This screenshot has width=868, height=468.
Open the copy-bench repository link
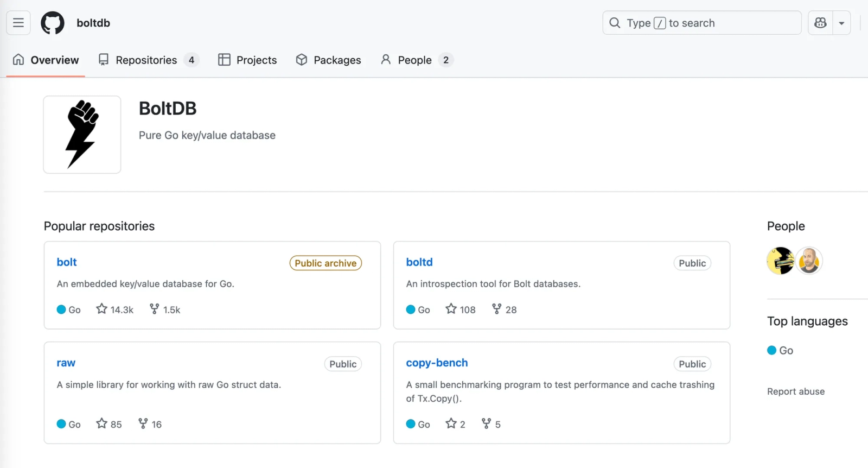[437, 363]
